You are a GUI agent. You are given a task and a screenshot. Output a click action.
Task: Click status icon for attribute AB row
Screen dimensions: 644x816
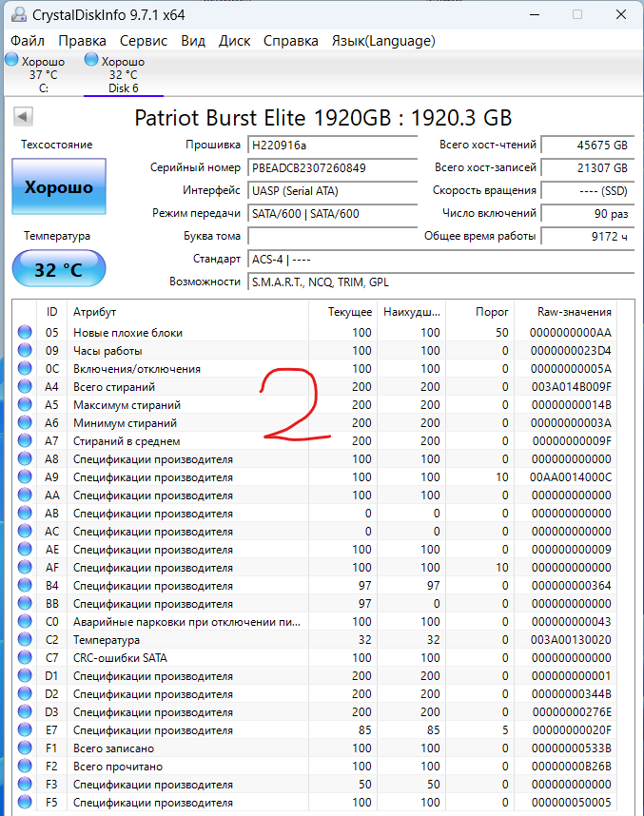point(25,513)
